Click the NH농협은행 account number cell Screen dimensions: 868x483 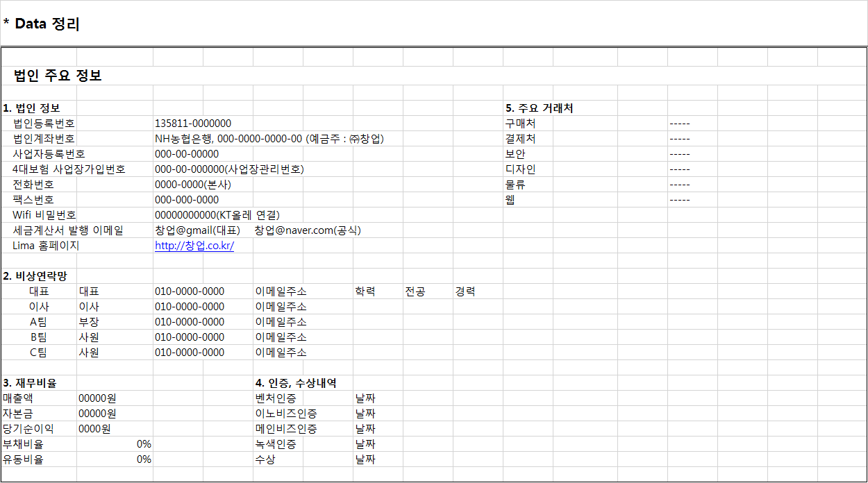click(x=271, y=138)
